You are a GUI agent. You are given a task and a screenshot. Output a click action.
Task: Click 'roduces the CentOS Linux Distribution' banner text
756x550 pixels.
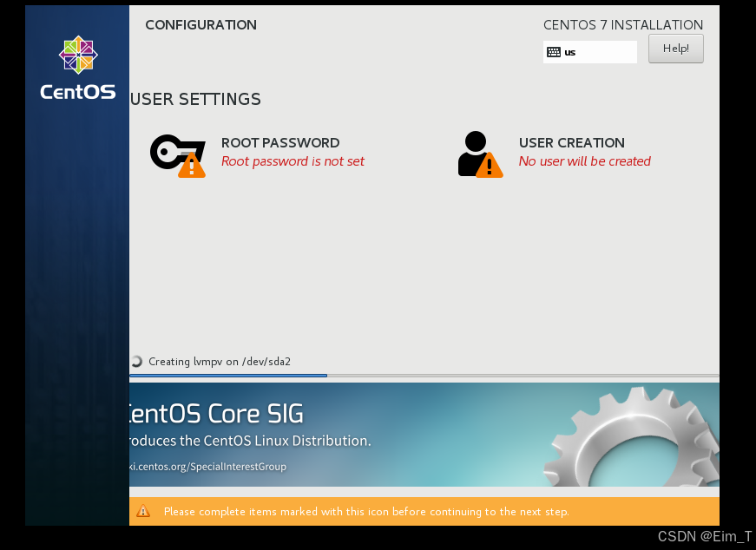[250, 441]
